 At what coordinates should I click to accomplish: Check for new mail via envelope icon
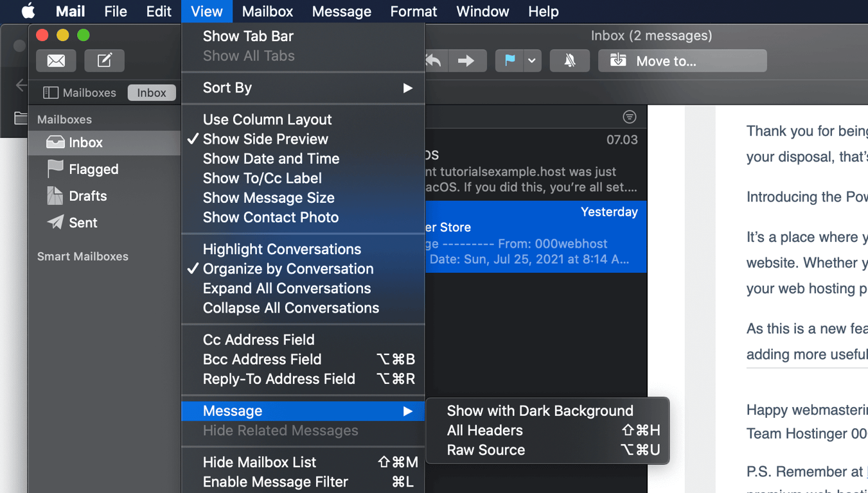56,60
